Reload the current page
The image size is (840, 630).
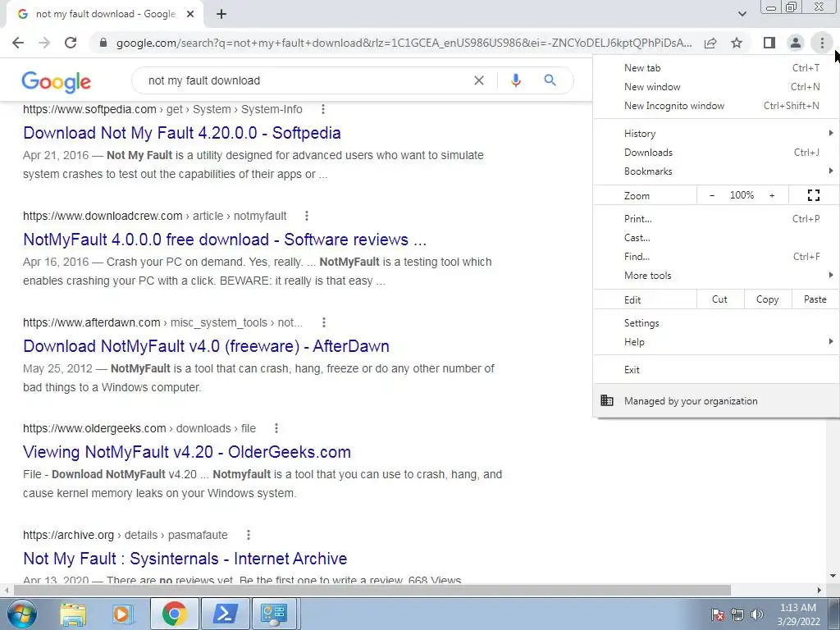tap(71, 43)
